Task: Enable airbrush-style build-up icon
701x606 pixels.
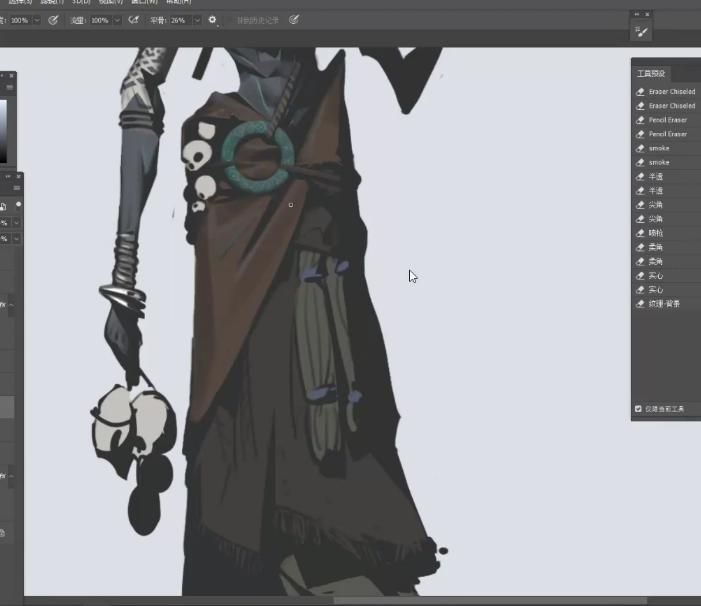Action: 133,20
